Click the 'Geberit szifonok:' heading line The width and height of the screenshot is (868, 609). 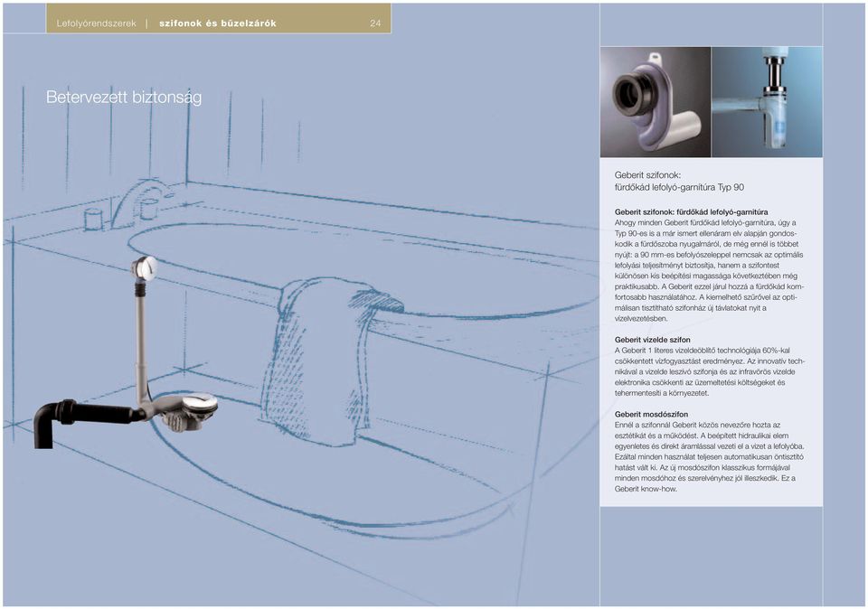point(647,175)
